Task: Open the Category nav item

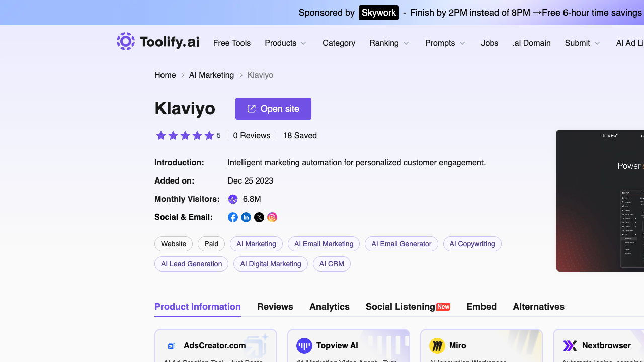Action: point(339,43)
